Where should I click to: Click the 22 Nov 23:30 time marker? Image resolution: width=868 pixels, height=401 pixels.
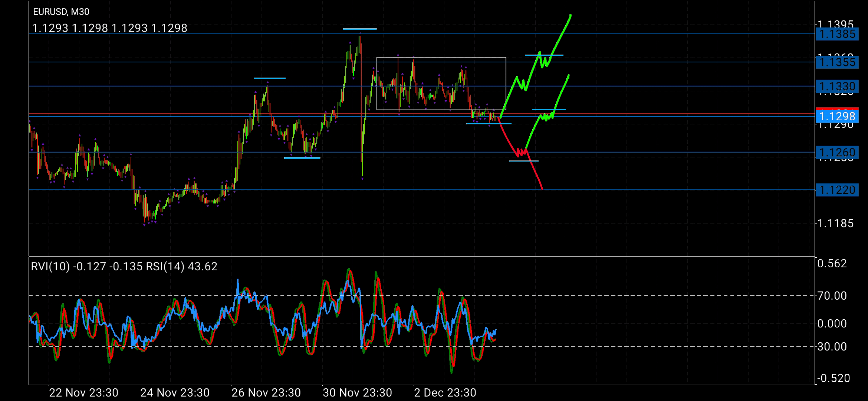click(83, 392)
